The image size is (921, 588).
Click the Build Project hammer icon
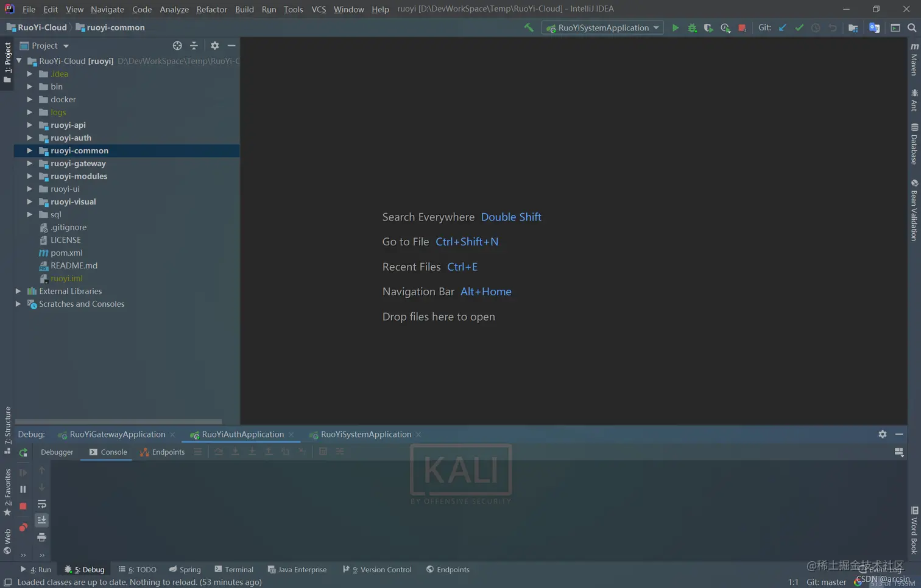(x=529, y=27)
